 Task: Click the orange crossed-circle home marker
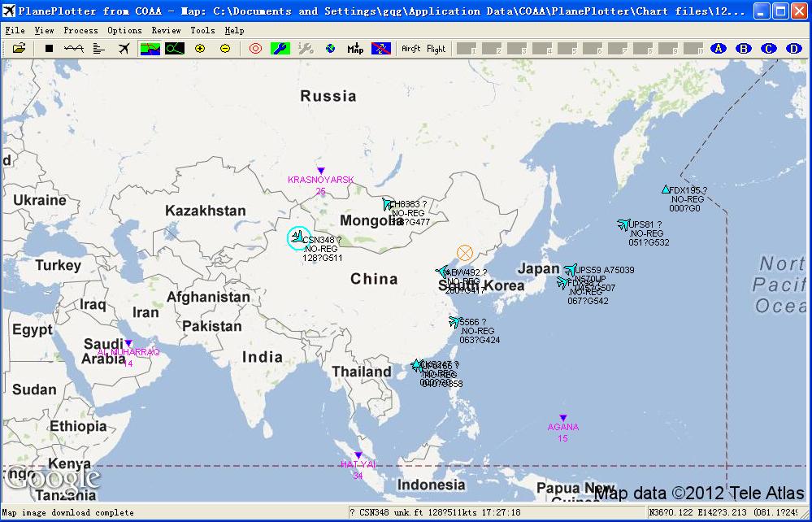tap(464, 253)
